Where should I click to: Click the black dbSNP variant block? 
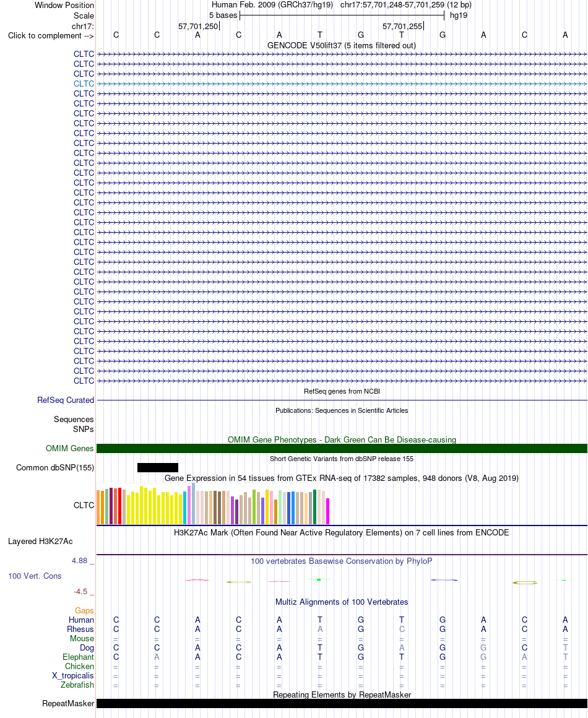[x=158, y=467]
